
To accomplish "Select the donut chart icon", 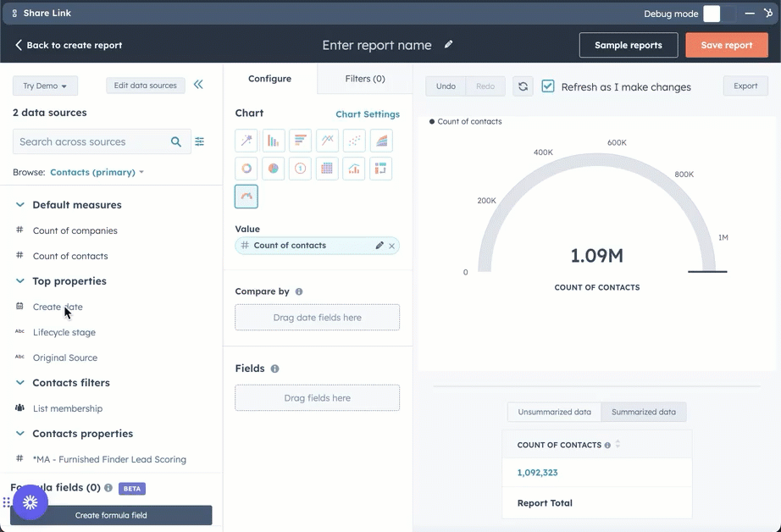I will 246,169.
